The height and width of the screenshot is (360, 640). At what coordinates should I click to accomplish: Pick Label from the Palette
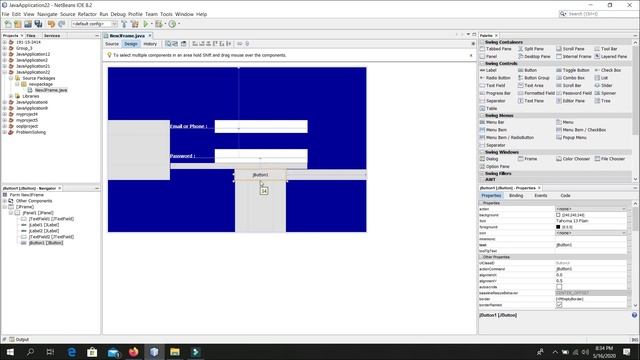click(x=488, y=70)
